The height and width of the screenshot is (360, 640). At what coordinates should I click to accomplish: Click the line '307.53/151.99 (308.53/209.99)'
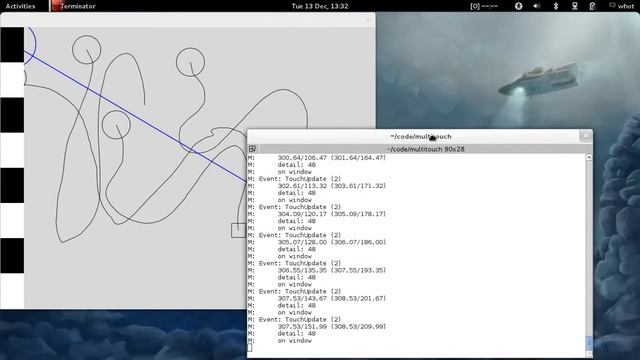tap(331, 327)
